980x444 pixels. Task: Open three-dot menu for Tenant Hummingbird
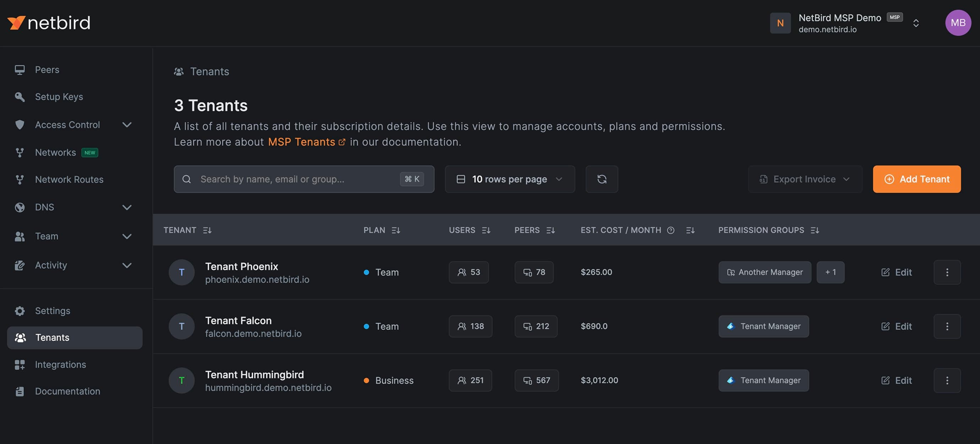click(947, 380)
